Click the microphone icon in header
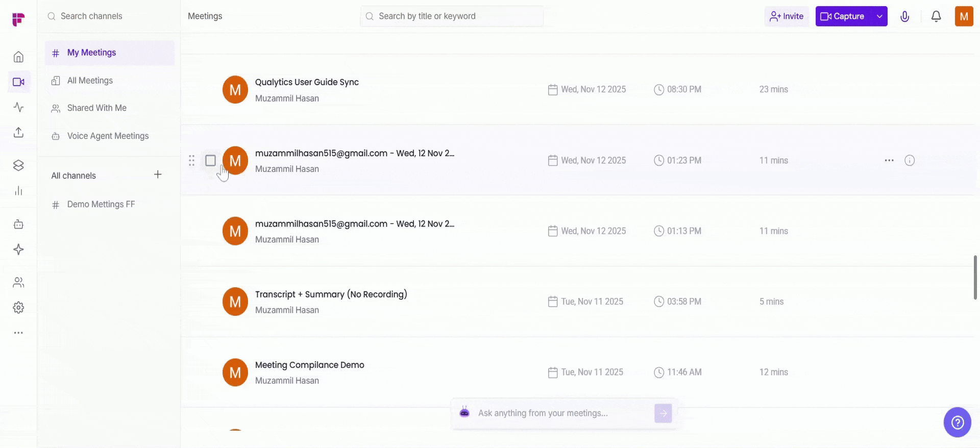Screen dimensions: 980x448 (x=904, y=16)
